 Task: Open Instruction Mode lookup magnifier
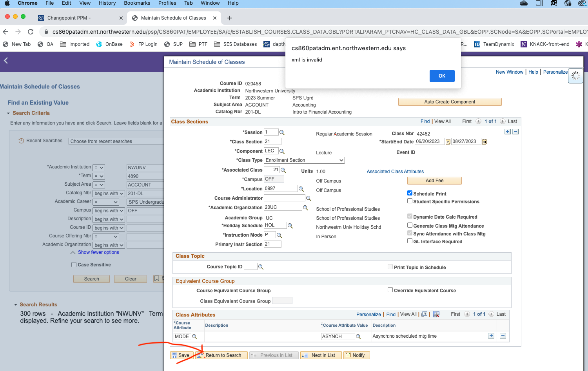point(279,235)
